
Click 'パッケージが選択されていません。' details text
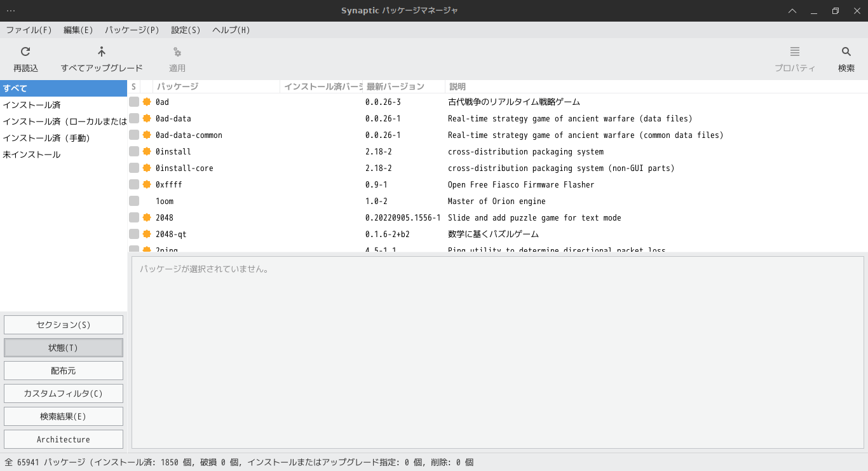[205, 269]
